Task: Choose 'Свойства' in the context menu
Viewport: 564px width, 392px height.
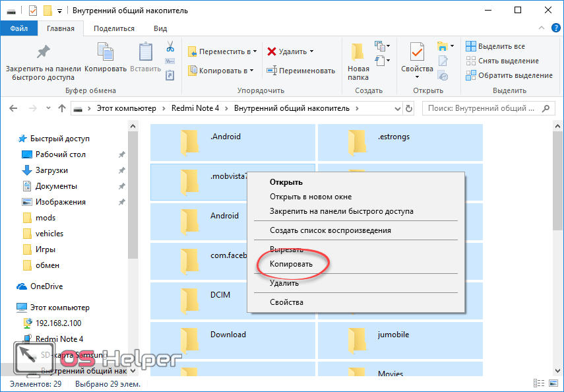Action: pyautogui.click(x=286, y=302)
